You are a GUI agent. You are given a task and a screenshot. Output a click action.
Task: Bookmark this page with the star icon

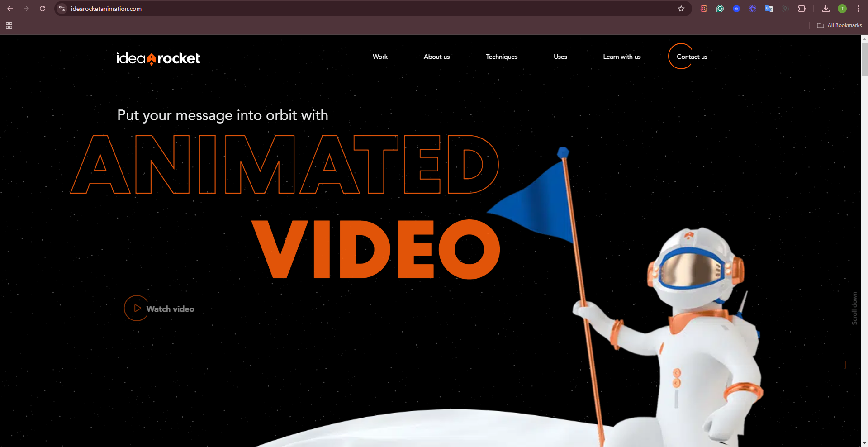[681, 9]
